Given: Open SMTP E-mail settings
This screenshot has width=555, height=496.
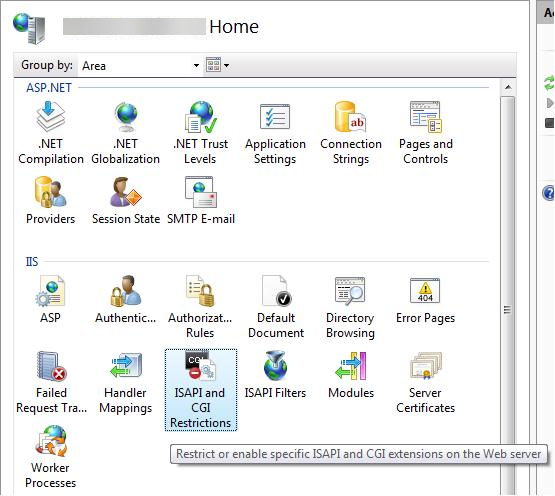Looking at the screenshot, I should [201, 200].
